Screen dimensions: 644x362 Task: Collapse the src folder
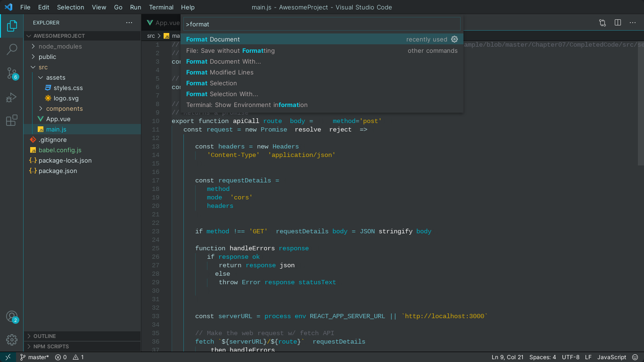coord(83,67)
